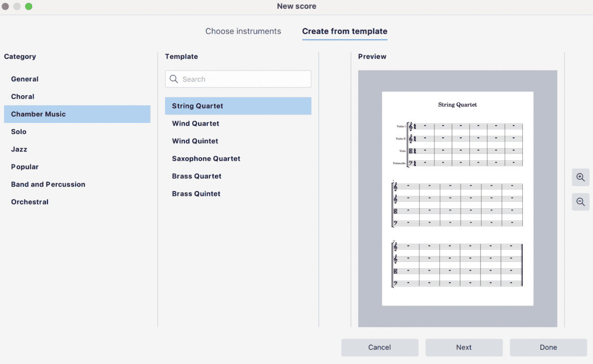The image size is (593, 364).
Task: Select the General category
Action: pyautogui.click(x=25, y=79)
